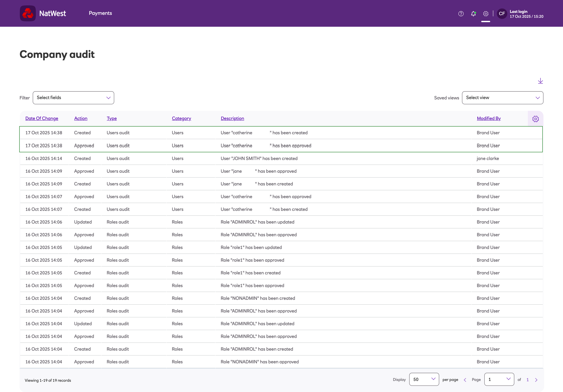Image resolution: width=563 pixels, height=392 pixels.
Task: Expand the Select fields filter dropdown
Action: [x=73, y=98]
